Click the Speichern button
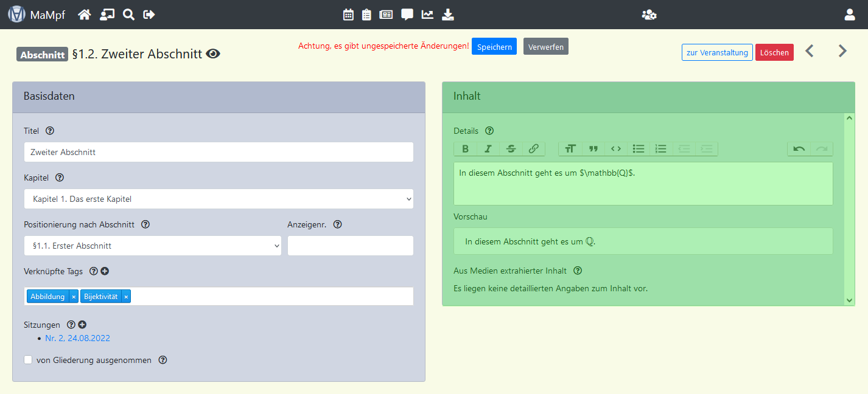Viewport: 868px width, 394px height. tap(494, 47)
